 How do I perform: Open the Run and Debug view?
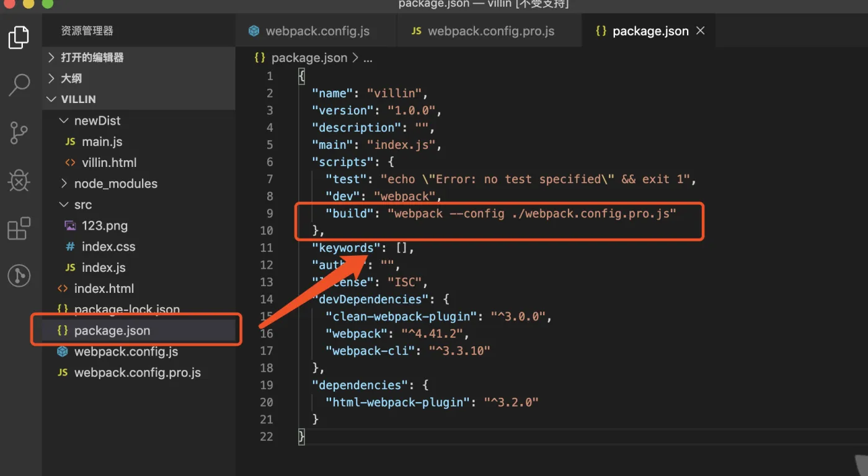click(19, 181)
